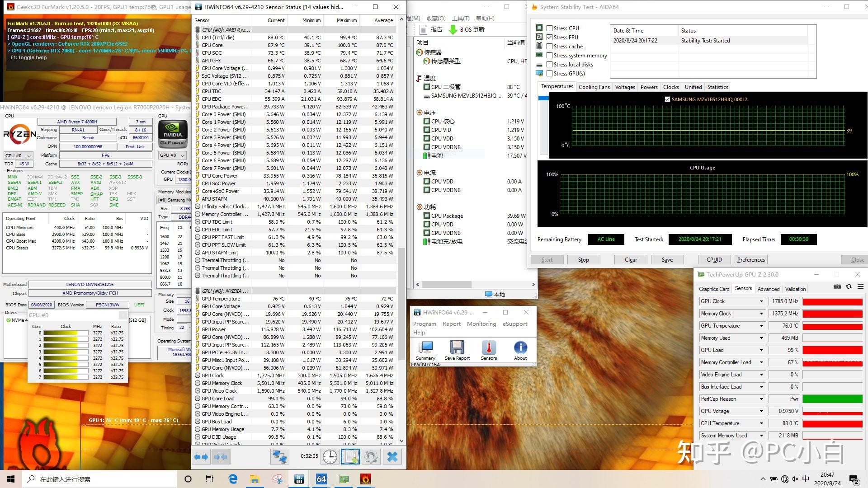The image size is (868, 488).
Task: Click the remote monitoring computers icon in HWiNFO64
Action: point(279,457)
